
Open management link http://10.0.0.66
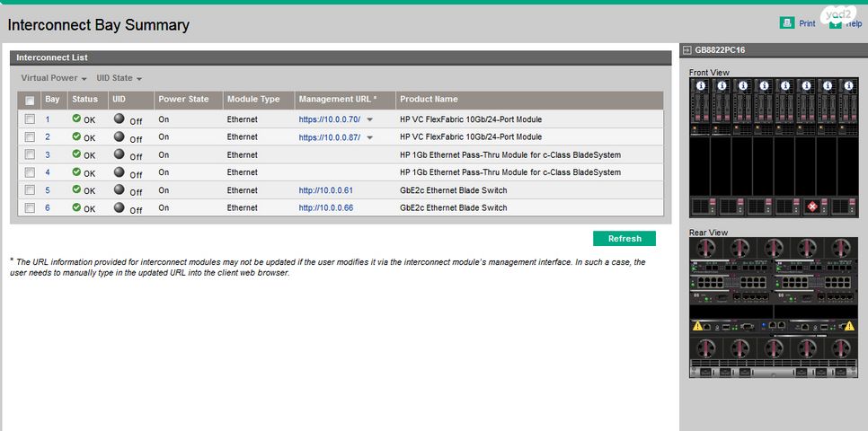(x=325, y=208)
